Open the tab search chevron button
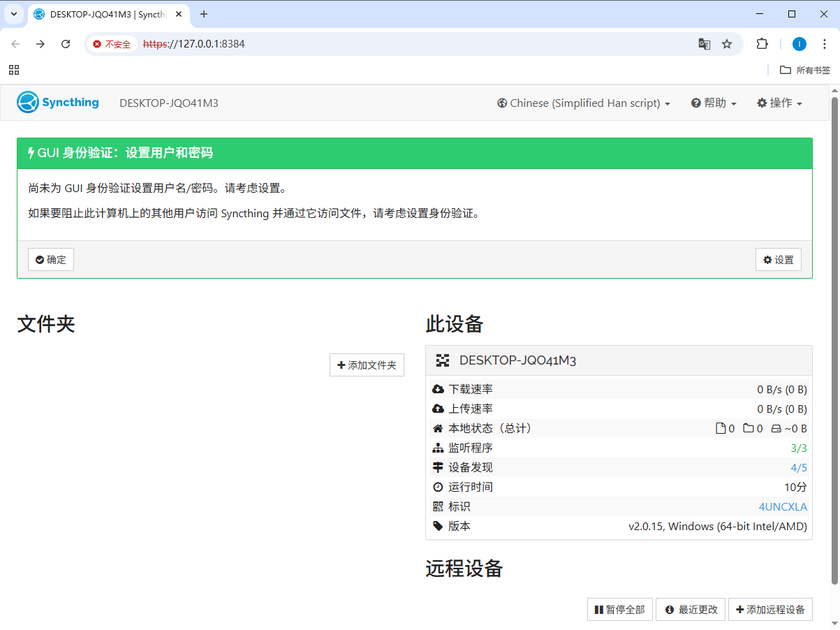The height and width of the screenshot is (630, 840). click(x=14, y=14)
